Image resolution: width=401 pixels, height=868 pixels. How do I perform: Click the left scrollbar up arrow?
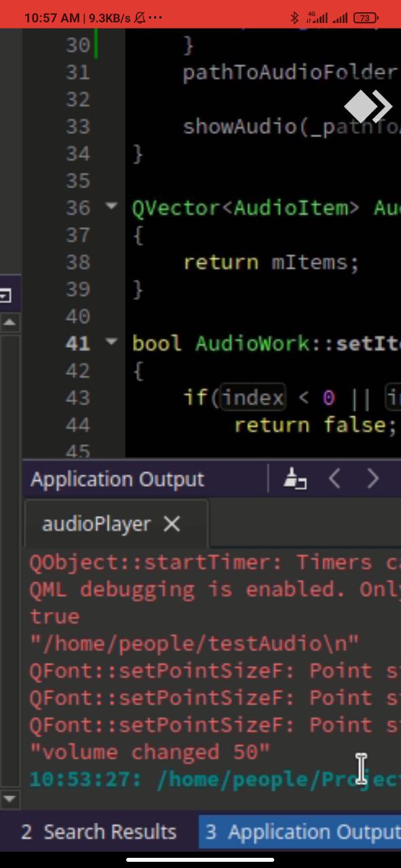pyautogui.click(x=9, y=323)
